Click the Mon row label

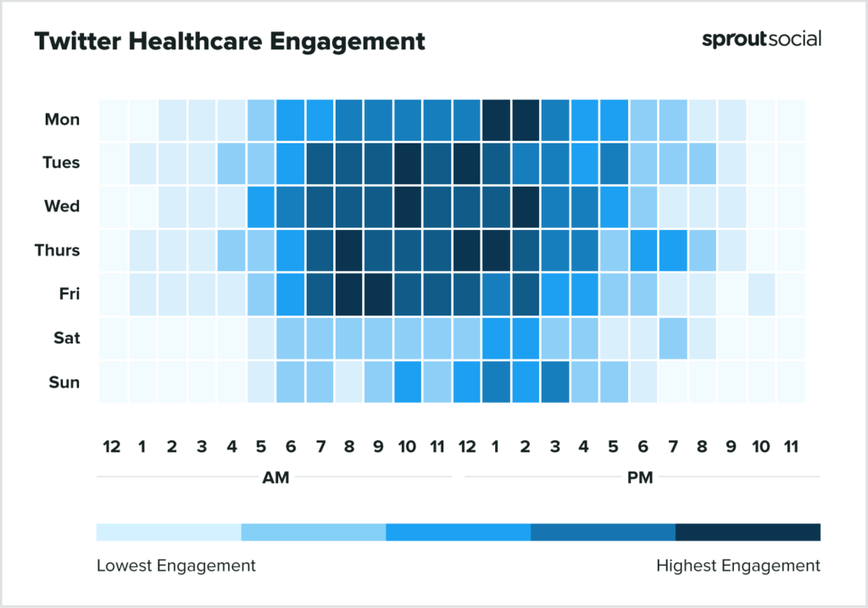[x=63, y=120]
